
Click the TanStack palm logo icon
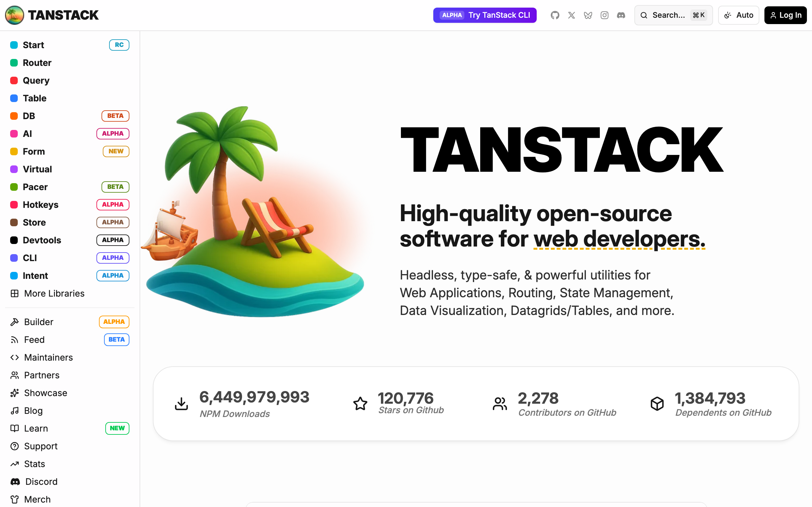(x=14, y=15)
